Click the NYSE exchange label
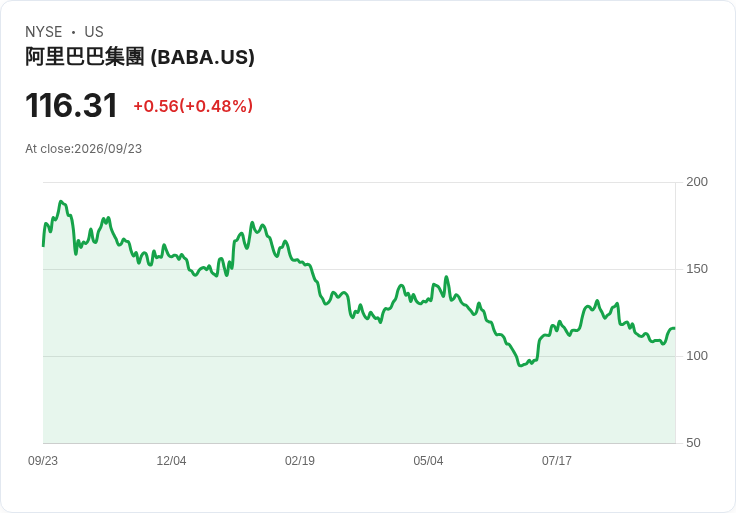The width and height of the screenshot is (736, 513). (44, 32)
